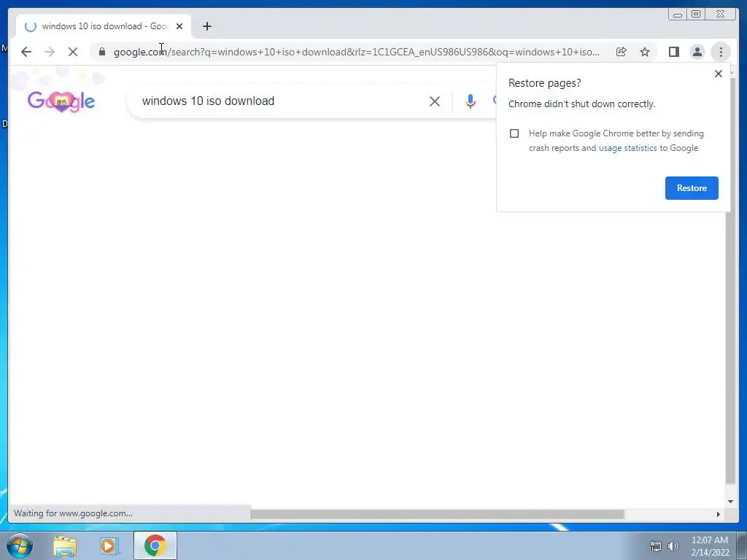Viewport: 747px width, 560px height.
Task: Enable sending crash reports checkbox
Action: click(x=514, y=133)
